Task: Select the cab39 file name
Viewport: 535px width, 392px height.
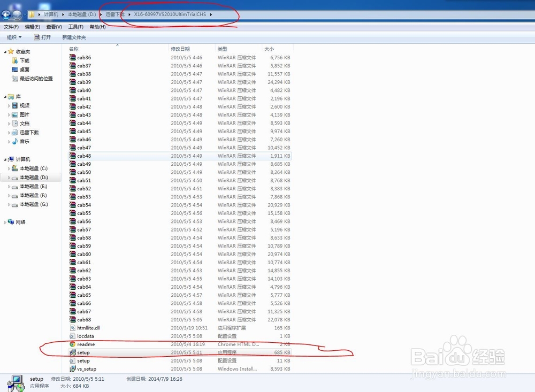Action: click(84, 82)
